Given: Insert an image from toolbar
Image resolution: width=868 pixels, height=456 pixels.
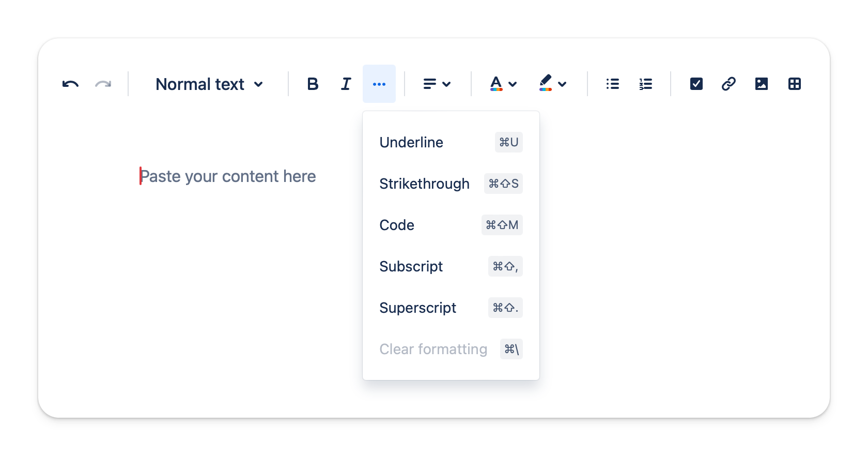Looking at the screenshot, I should click(762, 84).
